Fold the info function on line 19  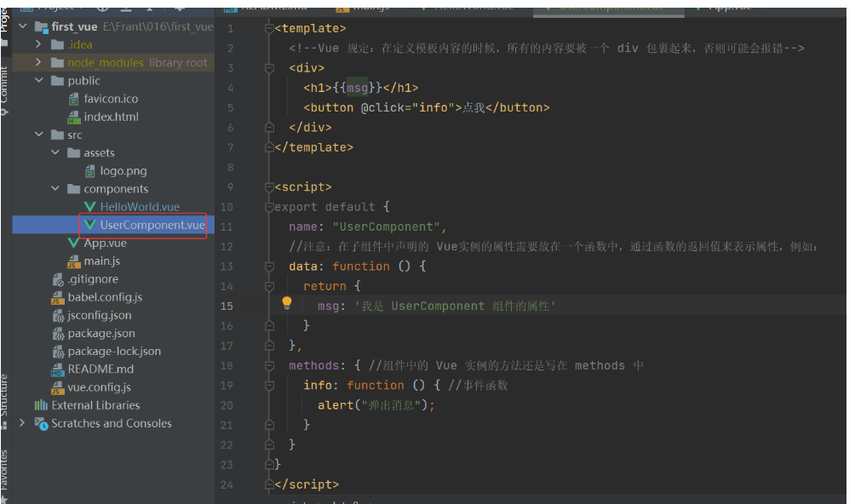[269, 386]
